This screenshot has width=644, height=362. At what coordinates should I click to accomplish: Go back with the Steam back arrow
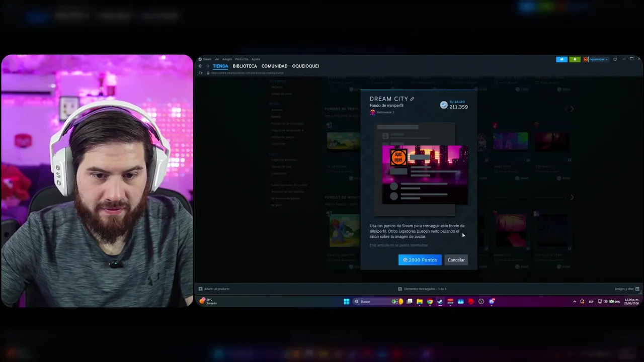tap(200, 66)
